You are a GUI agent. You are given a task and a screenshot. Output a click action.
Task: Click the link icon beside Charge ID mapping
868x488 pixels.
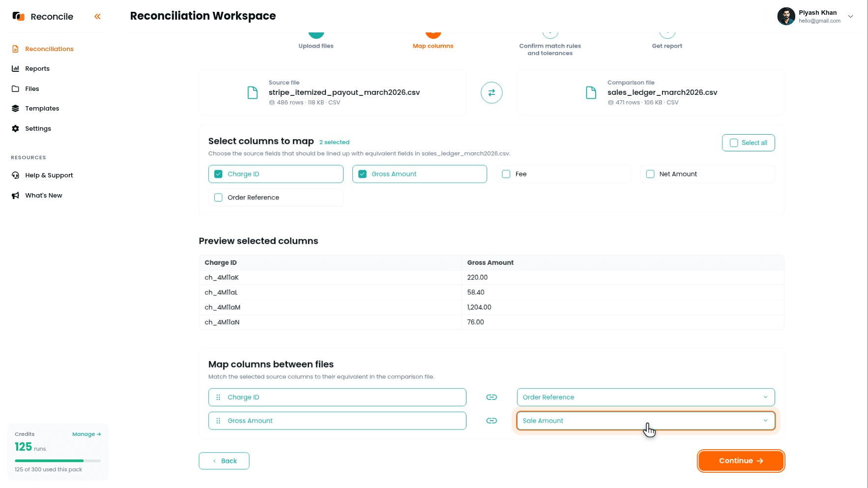492,397
